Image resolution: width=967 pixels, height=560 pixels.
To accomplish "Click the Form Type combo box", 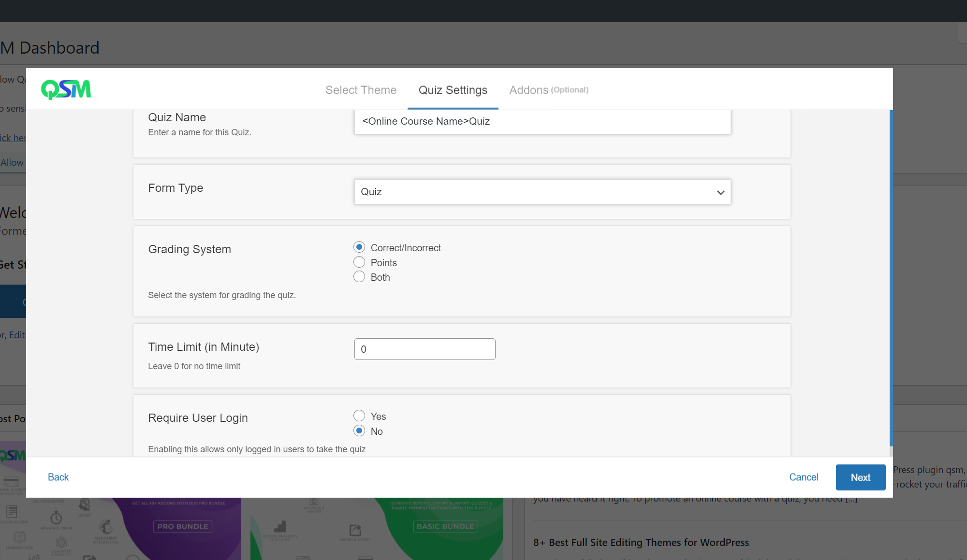I will [542, 192].
